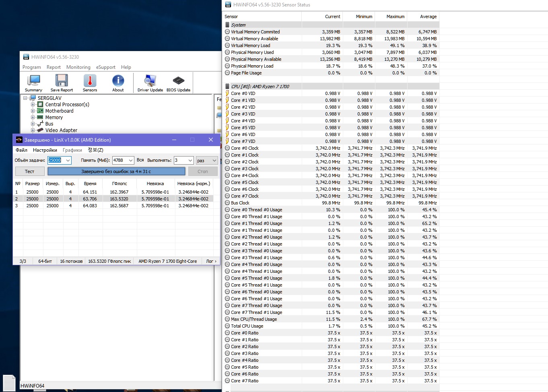Screen dimensions: 548x392
Task: Click the 'Вся' memory link in LinX
Action: tap(140, 160)
